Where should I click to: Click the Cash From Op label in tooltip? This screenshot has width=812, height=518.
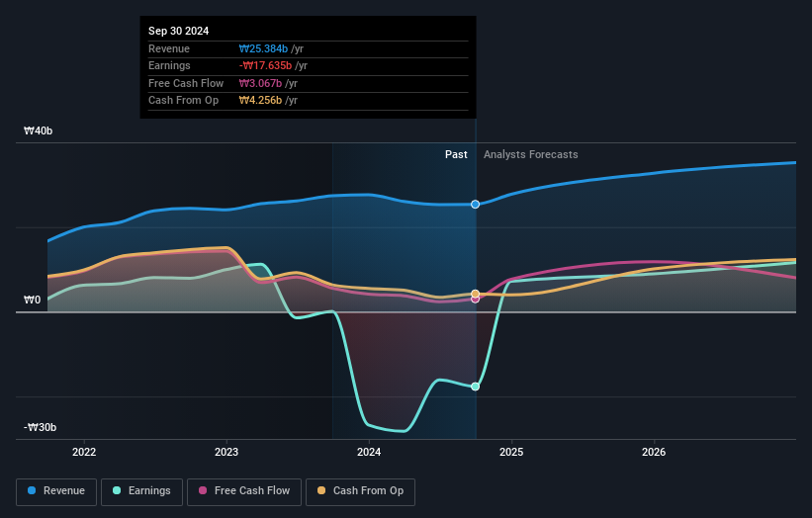(x=183, y=101)
